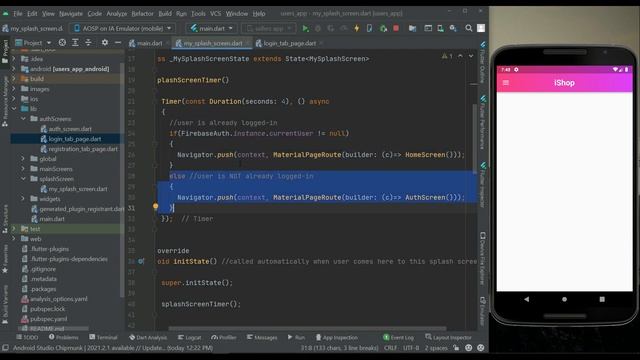640x360 pixels.
Task: Click the Flutter Hot Reload lightning icon
Action: click(x=357, y=28)
